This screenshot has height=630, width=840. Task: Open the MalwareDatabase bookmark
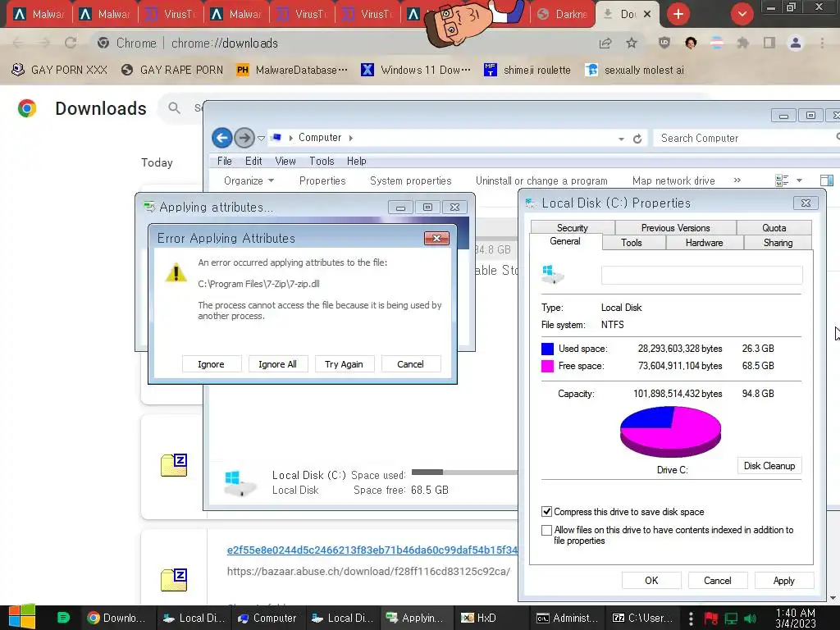click(292, 70)
